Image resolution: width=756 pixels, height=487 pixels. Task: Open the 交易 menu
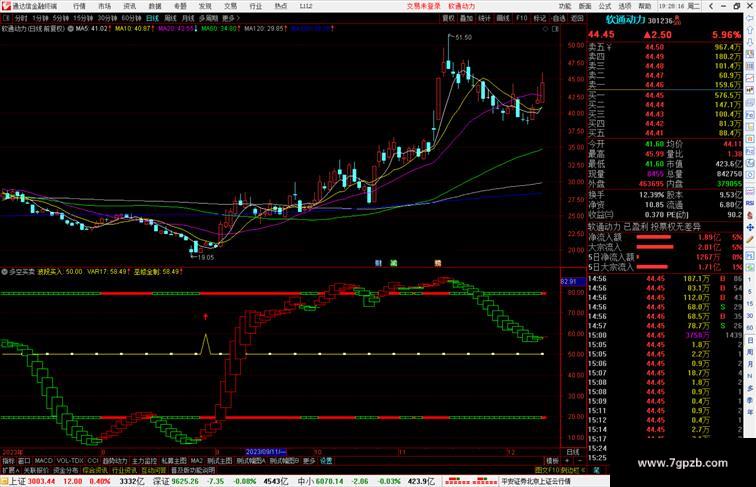point(230,6)
